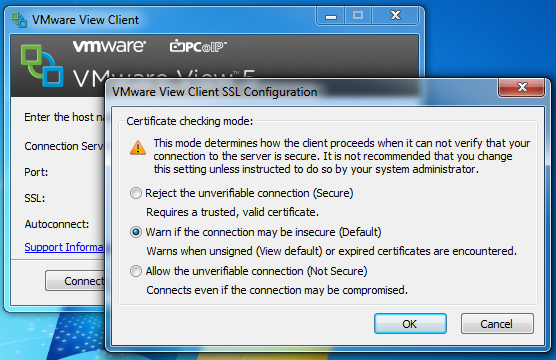The image size is (556, 360).
Task: Click Connect button in VMware View Client
Action: pyautogui.click(x=75, y=281)
